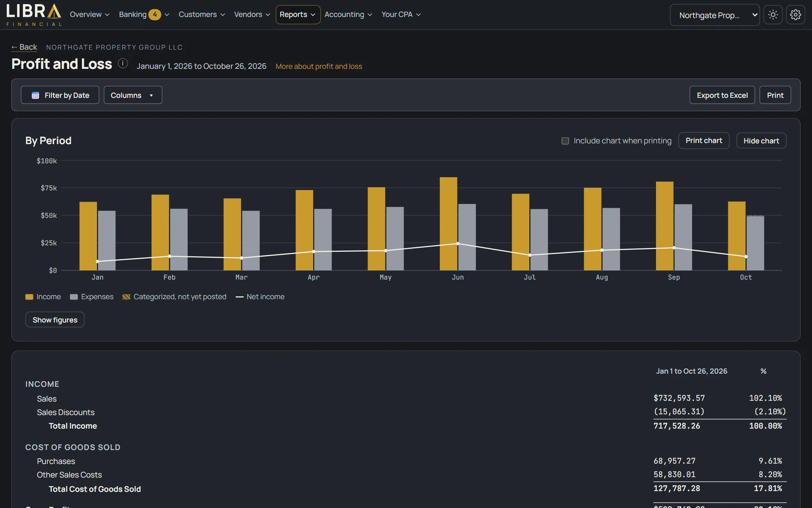Open the Northgate Prop... company selector

[x=715, y=15]
